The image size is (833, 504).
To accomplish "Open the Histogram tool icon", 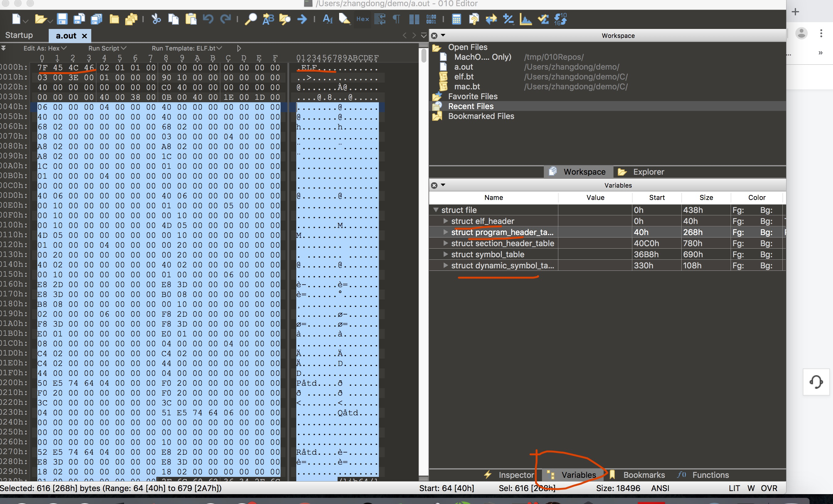I will point(525,19).
